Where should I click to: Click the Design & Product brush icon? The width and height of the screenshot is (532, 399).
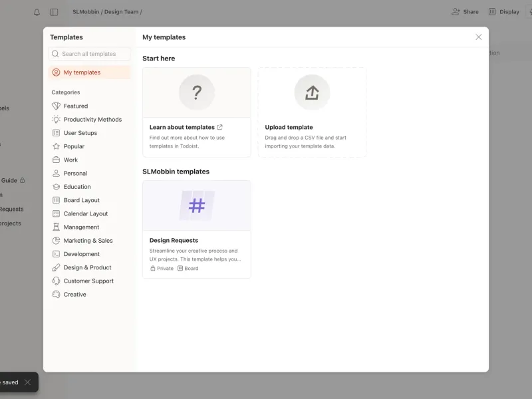(56, 267)
